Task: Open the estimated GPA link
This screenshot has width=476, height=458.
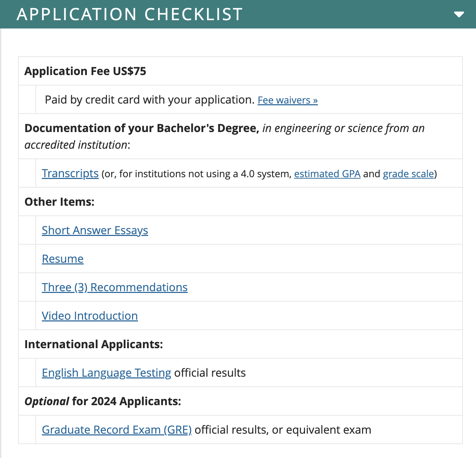Action: point(327,174)
